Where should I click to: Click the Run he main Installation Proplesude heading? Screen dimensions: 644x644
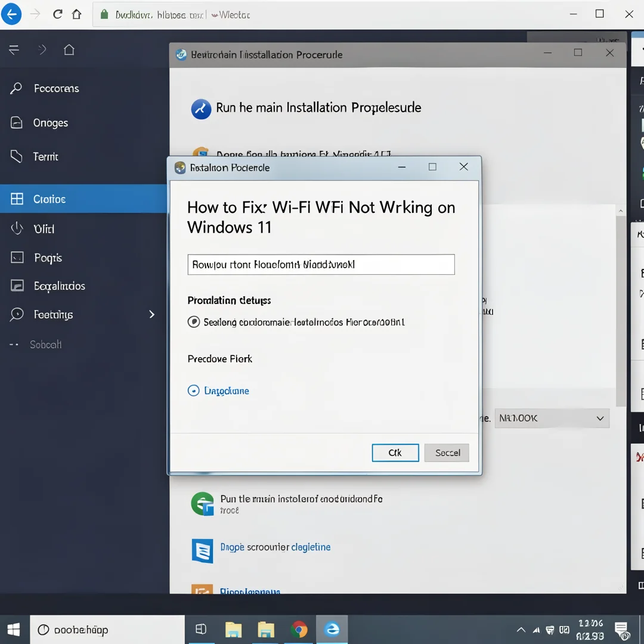[x=318, y=107]
